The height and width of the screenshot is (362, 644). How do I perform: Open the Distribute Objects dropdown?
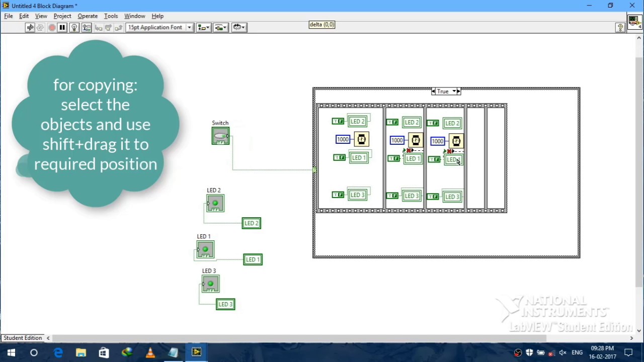(221, 28)
